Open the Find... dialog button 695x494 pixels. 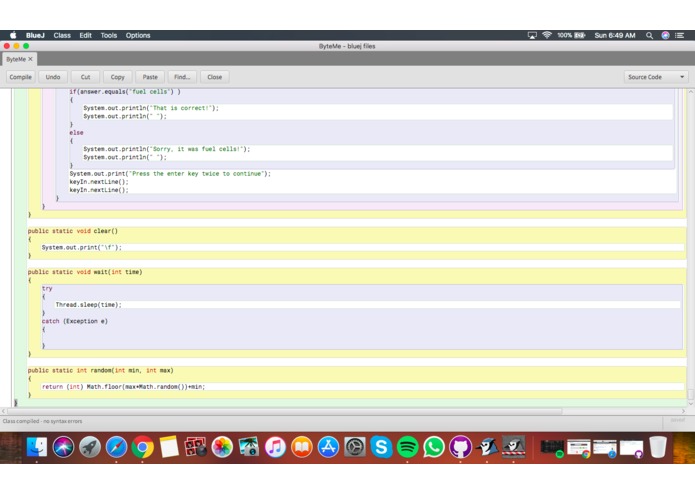182,77
